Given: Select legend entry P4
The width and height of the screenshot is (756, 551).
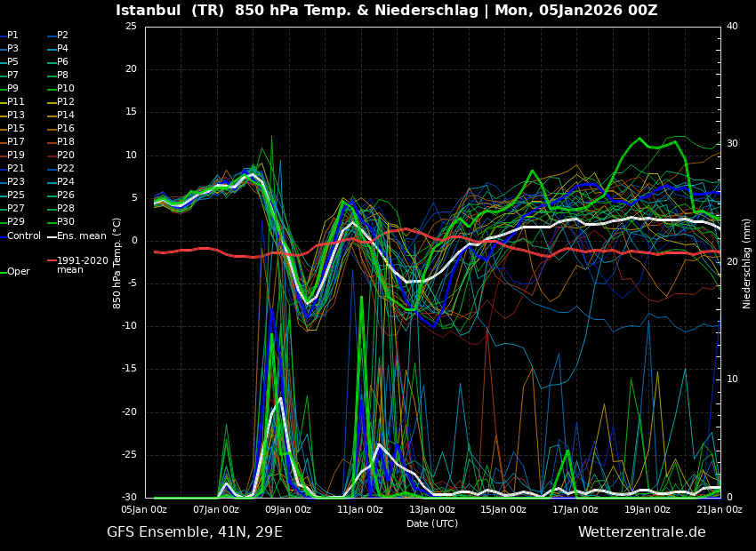Looking at the screenshot, I should pos(62,49).
